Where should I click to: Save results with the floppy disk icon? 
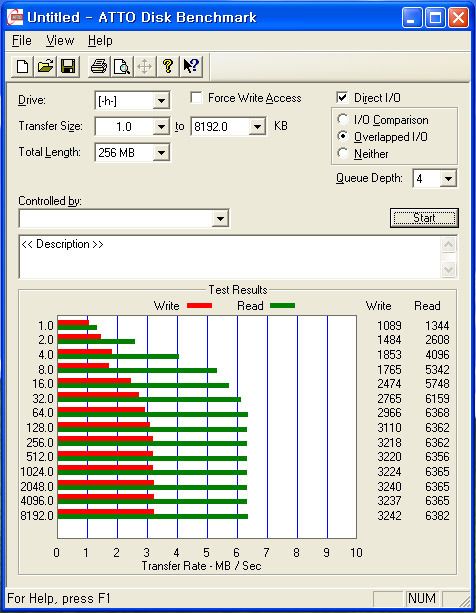68,66
